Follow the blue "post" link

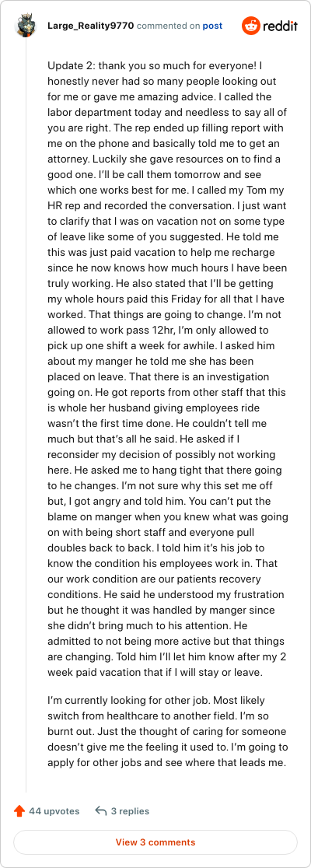(x=212, y=26)
